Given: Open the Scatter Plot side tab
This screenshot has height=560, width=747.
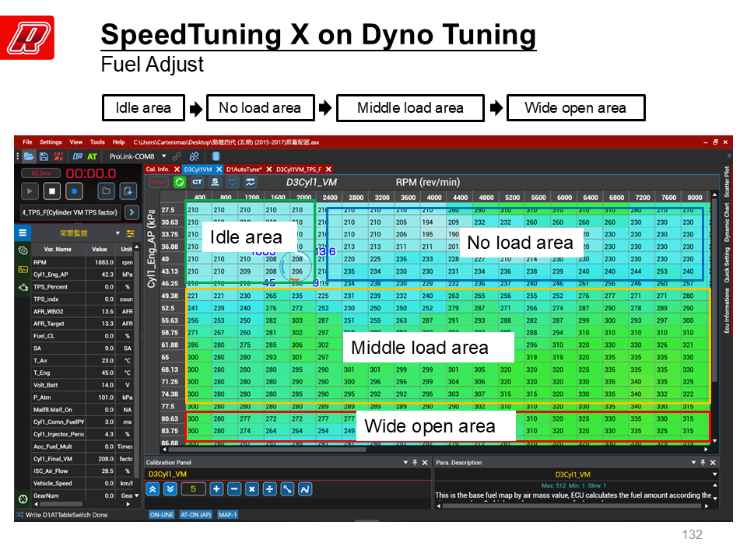Looking at the screenshot, I should click(727, 182).
